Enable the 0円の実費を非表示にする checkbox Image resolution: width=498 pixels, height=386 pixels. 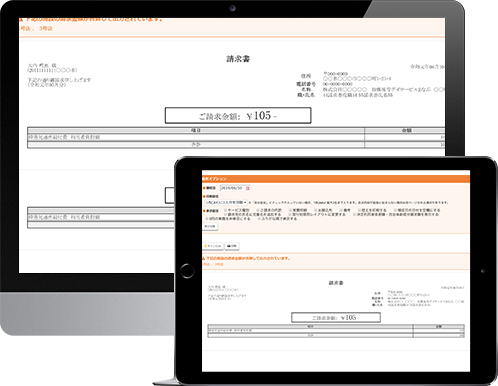tap(207, 219)
